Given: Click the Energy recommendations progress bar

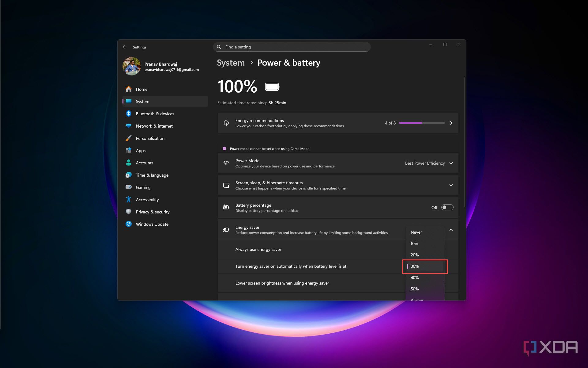Looking at the screenshot, I should tap(422, 123).
